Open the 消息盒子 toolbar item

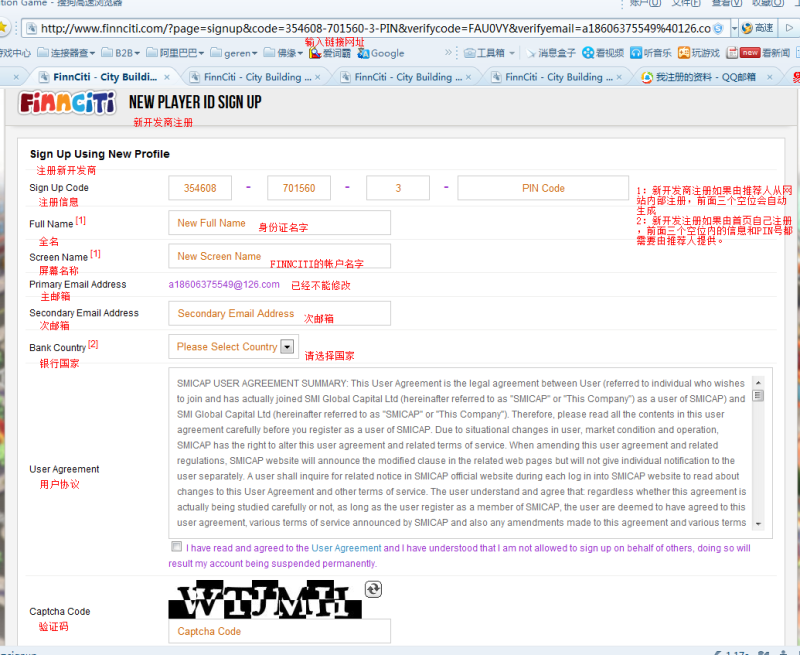click(551, 53)
